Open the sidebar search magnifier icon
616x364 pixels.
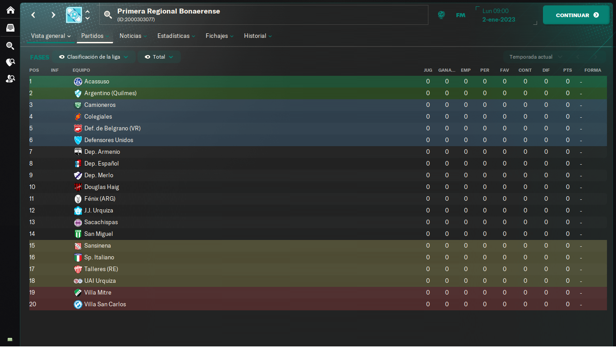[10, 46]
